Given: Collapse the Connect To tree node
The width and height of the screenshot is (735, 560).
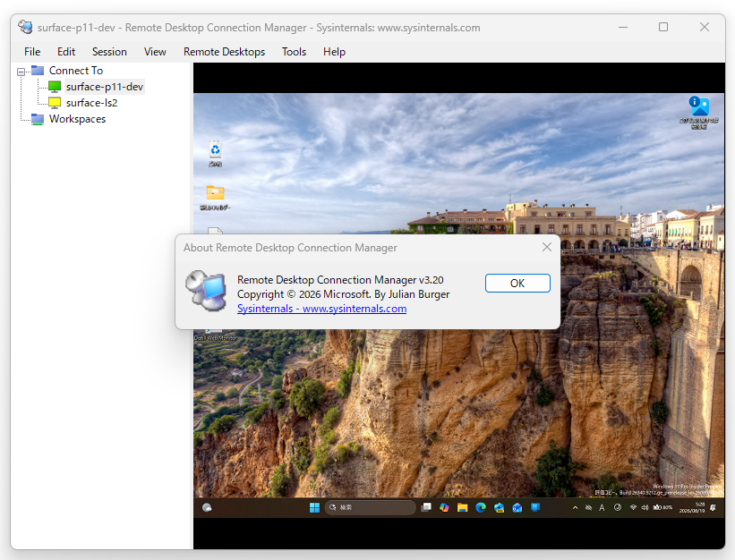Looking at the screenshot, I should pos(21,72).
